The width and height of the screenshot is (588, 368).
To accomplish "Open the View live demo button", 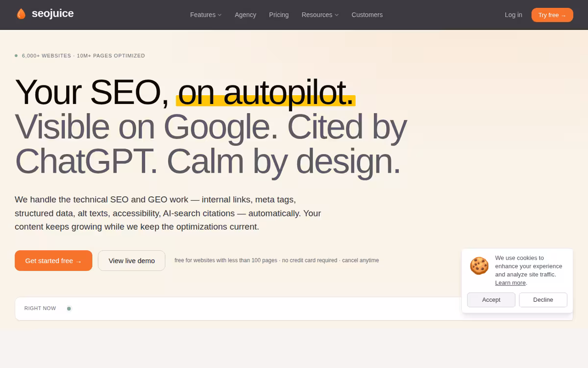I will [132, 261].
